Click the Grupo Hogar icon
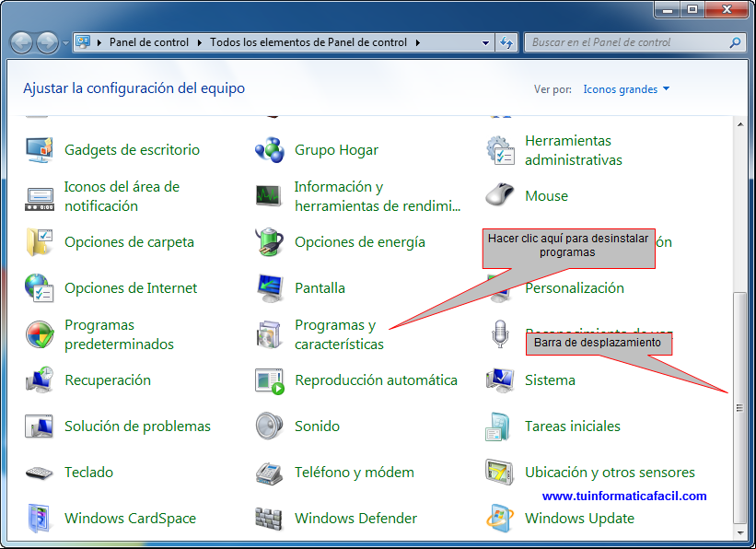Image resolution: width=756 pixels, height=549 pixels. [x=270, y=150]
